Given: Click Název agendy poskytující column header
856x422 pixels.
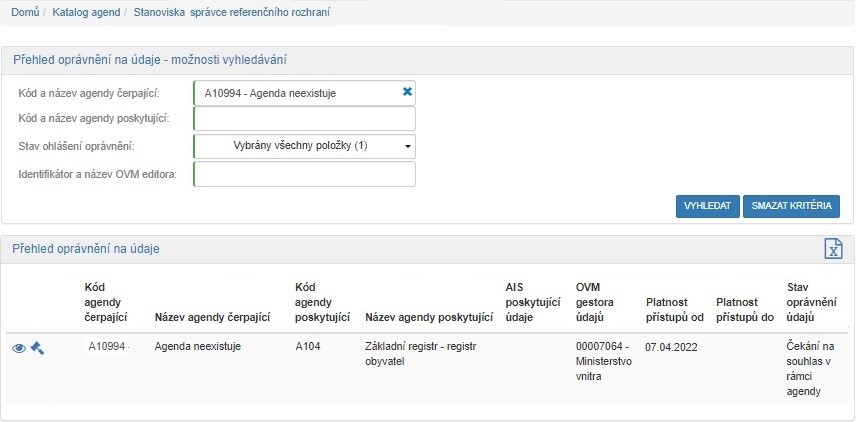Looking at the screenshot, I should 430,318.
